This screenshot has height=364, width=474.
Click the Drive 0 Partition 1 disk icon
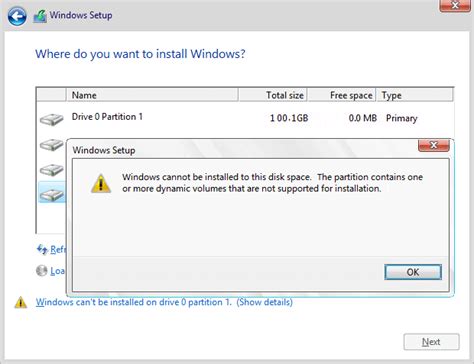pyautogui.click(x=52, y=119)
